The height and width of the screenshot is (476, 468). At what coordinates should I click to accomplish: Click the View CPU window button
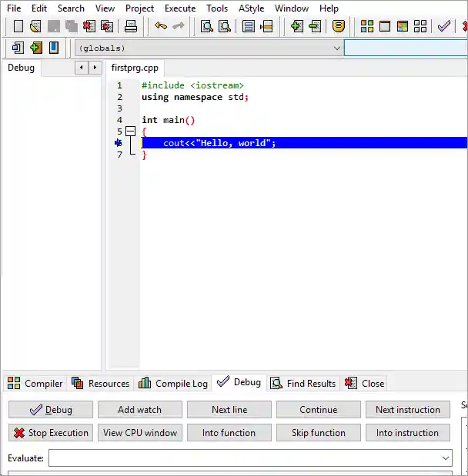(x=140, y=433)
